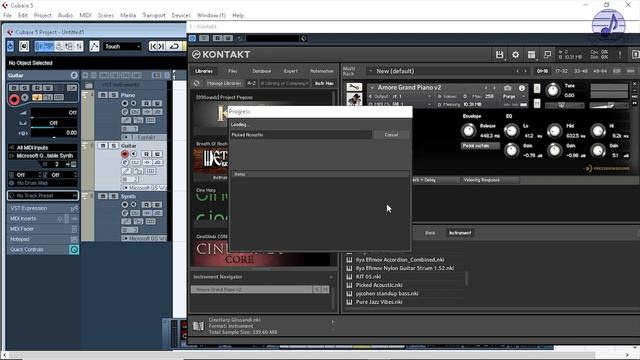
Task: Open the Devices menu
Action: 181,16
